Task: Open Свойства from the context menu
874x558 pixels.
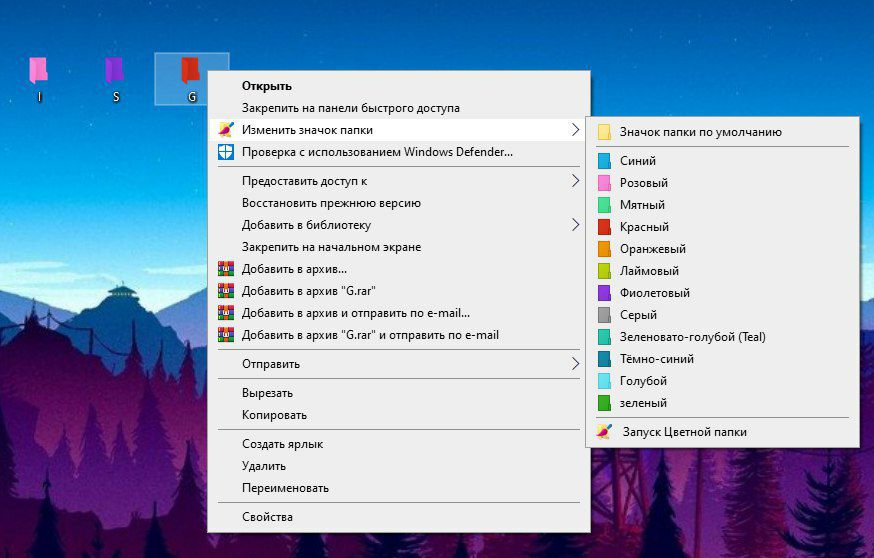Action: pos(399,517)
